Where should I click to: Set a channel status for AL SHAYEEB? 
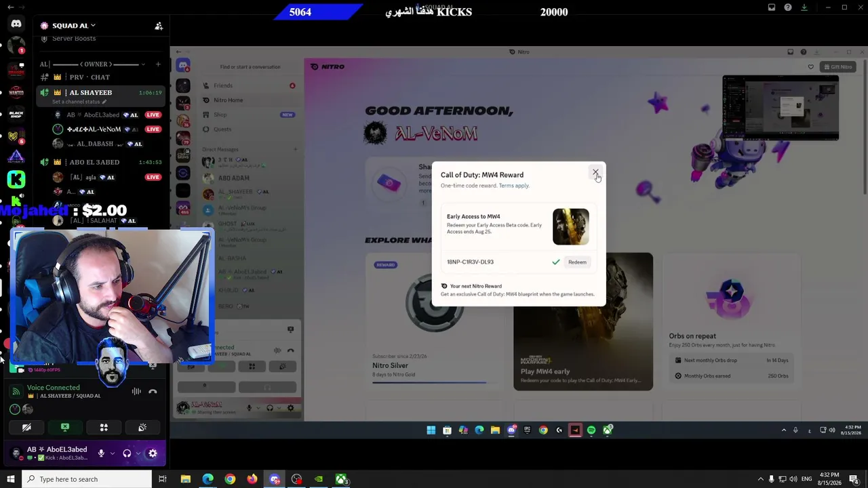click(79, 102)
